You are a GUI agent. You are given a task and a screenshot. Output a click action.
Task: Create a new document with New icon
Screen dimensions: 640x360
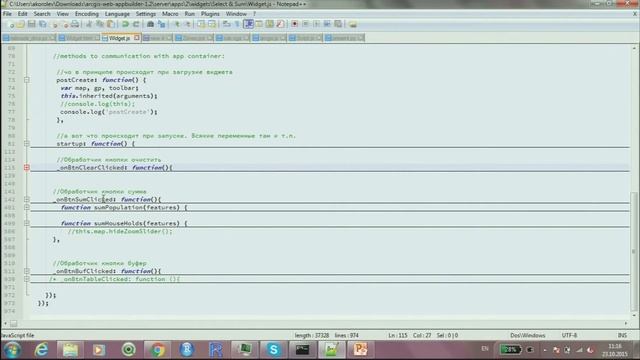(x=11, y=24)
